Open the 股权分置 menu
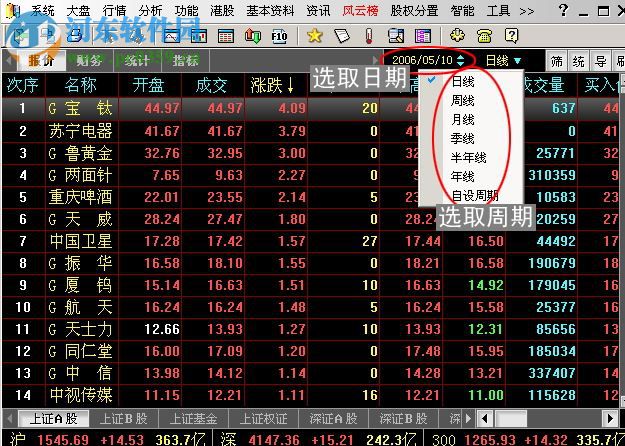625x446 pixels. click(x=414, y=10)
